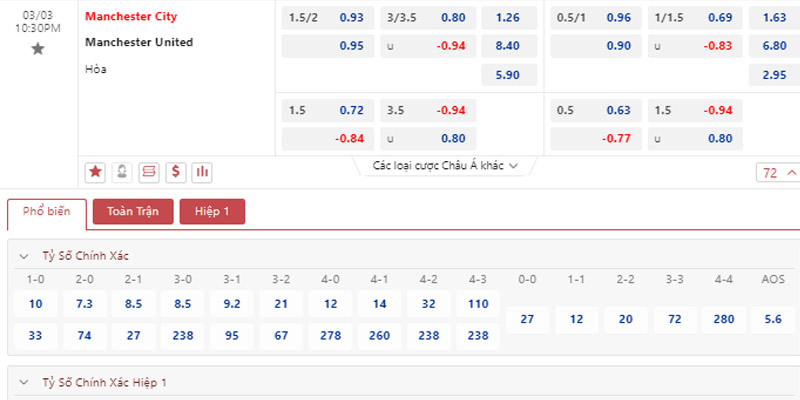
Task: Pick correct score odds 67 under 3-2
Action: point(281,336)
